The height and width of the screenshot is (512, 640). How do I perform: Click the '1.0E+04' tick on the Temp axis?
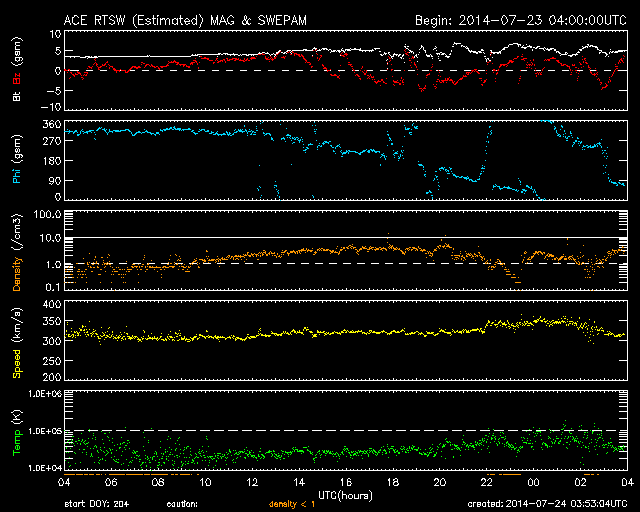[x=45, y=468]
